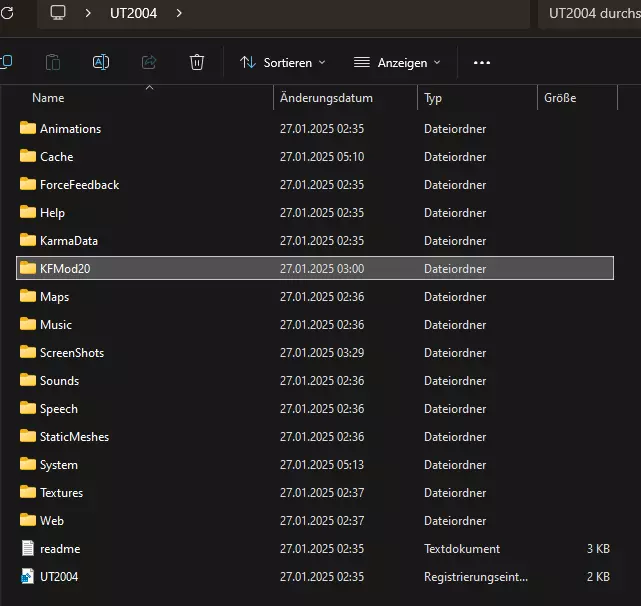
Task: Click the Textdokument type of readme
Action: tap(462, 549)
